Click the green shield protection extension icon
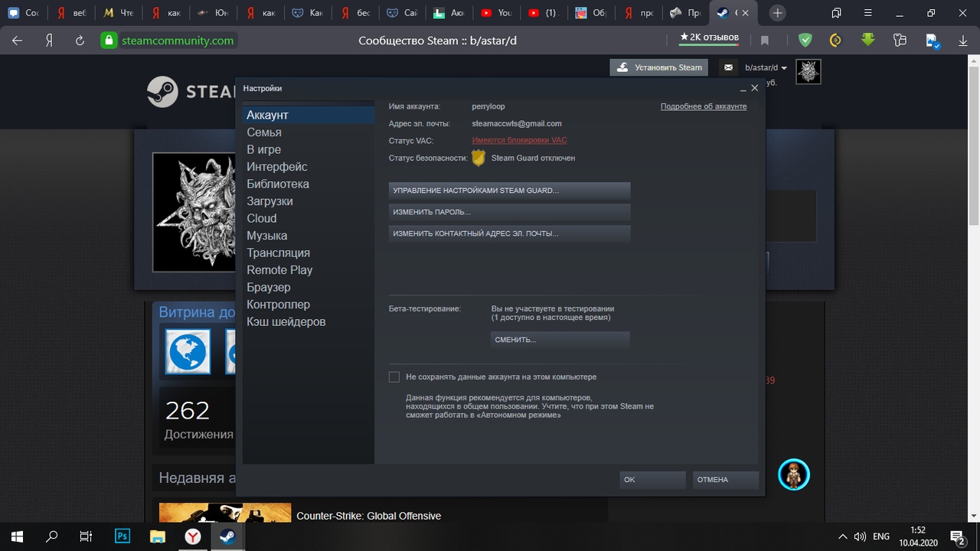980x551 pixels. coord(805,40)
